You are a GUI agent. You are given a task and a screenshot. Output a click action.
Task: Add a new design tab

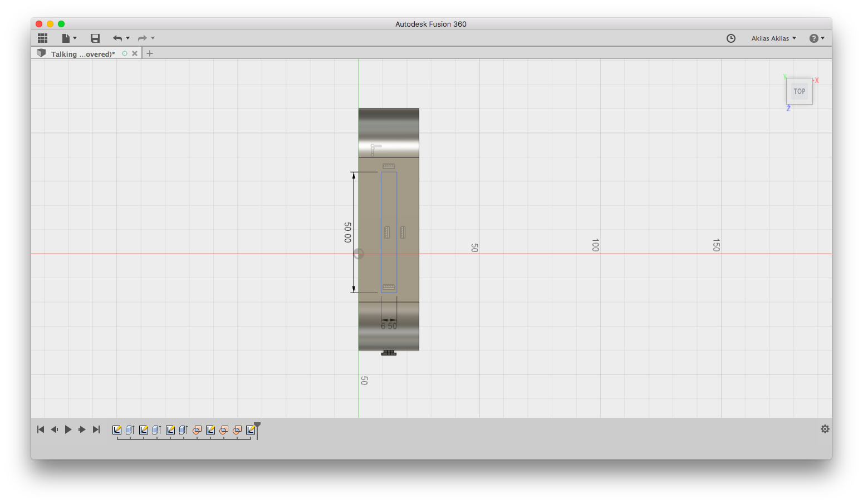coord(150,53)
